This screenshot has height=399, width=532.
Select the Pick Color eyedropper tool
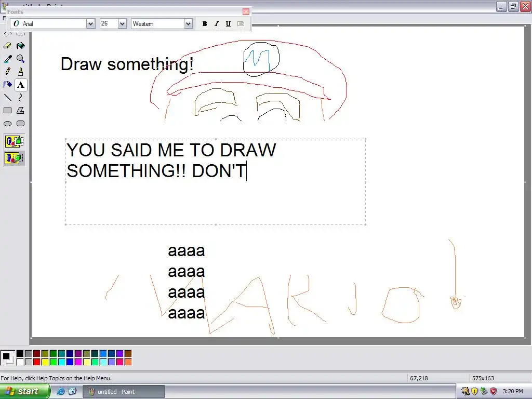[7, 59]
